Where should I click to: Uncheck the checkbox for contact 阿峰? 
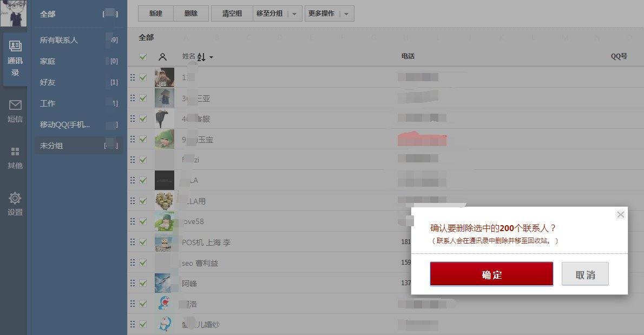point(143,283)
